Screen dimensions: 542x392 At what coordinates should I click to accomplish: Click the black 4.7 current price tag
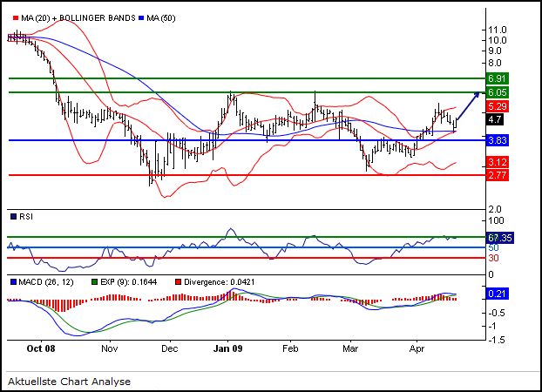tap(495, 119)
